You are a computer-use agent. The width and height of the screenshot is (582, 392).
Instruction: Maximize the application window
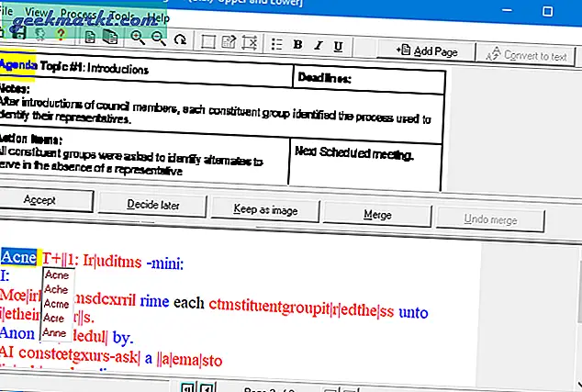click(547, 11)
